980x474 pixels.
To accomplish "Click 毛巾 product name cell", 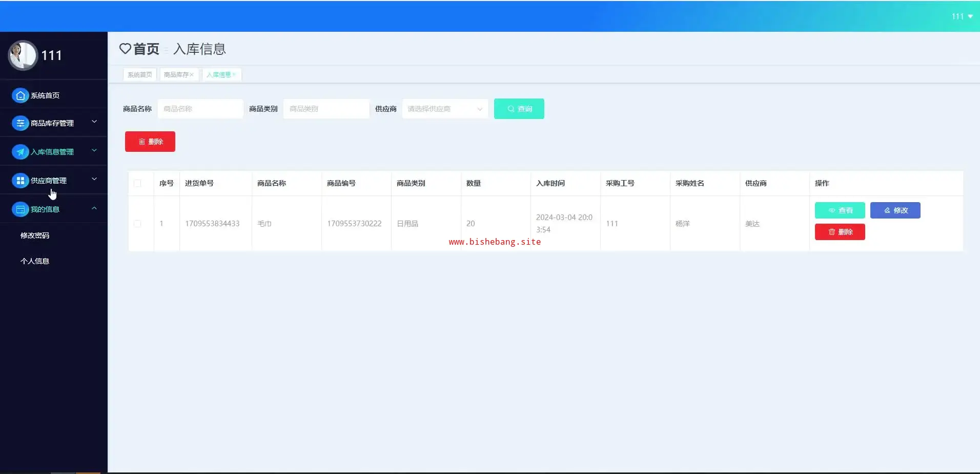I will click(264, 224).
